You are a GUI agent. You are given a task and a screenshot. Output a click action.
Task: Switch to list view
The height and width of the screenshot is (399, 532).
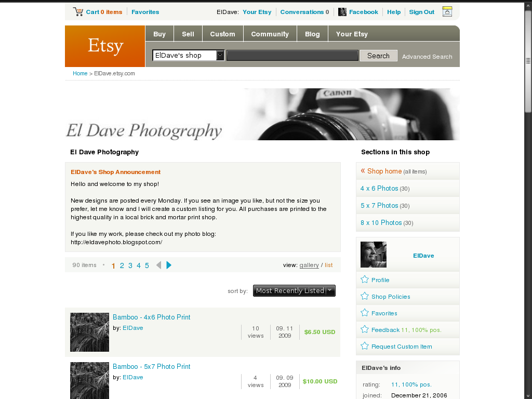(x=329, y=265)
